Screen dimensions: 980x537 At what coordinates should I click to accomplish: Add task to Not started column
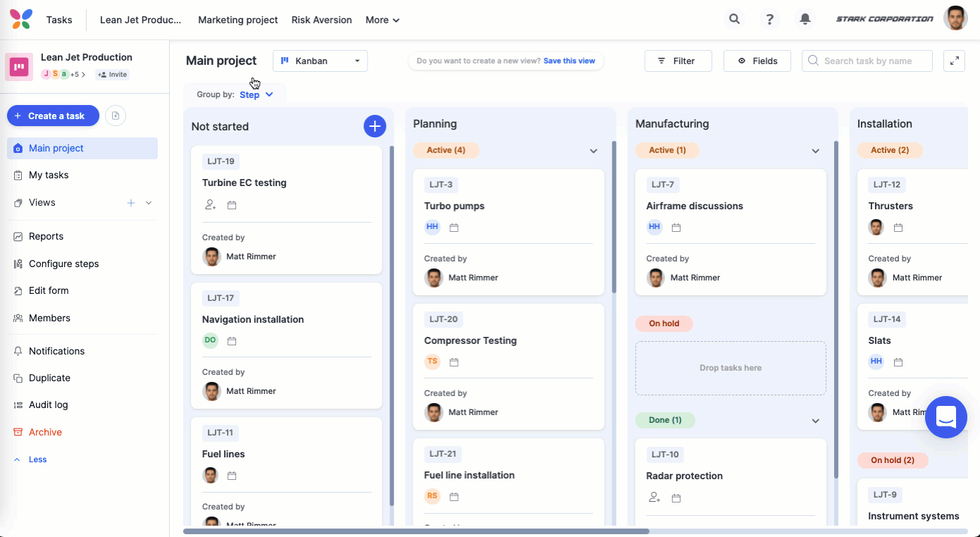(x=375, y=126)
